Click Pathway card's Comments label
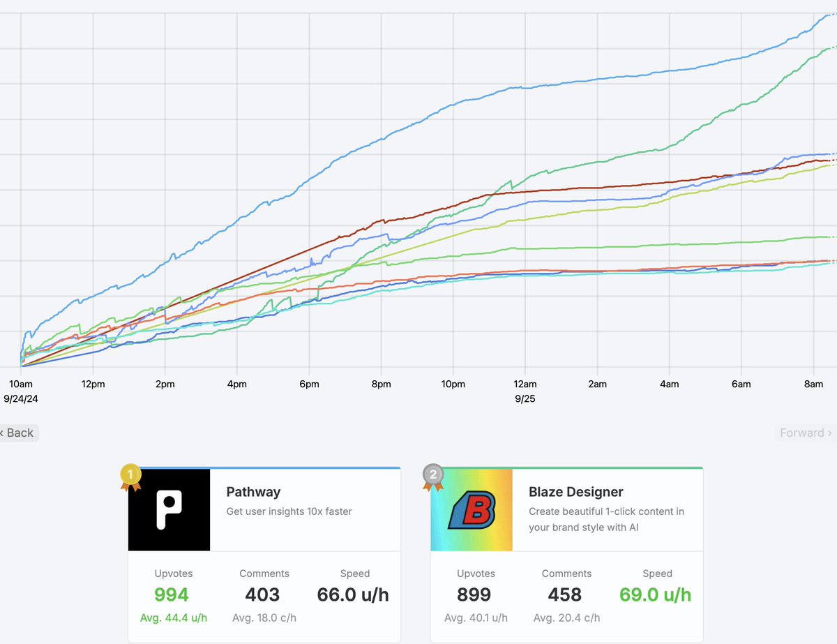The image size is (837, 644). pyautogui.click(x=264, y=574)
